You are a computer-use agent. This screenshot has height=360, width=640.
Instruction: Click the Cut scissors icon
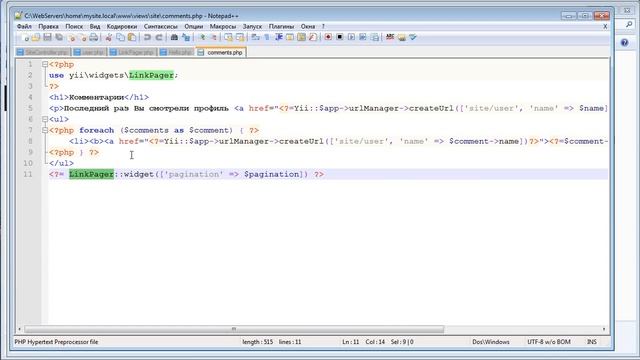point(109,38)
